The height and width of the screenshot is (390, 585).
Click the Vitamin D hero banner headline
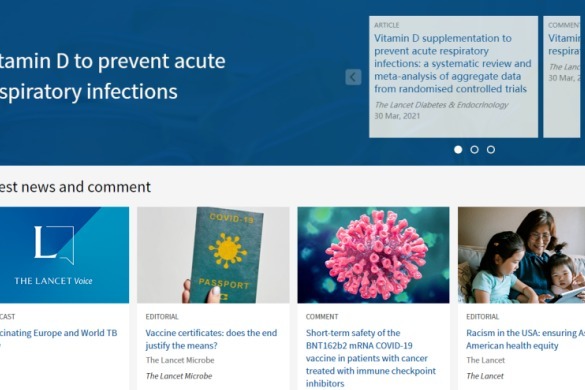(x=112, y=77)
